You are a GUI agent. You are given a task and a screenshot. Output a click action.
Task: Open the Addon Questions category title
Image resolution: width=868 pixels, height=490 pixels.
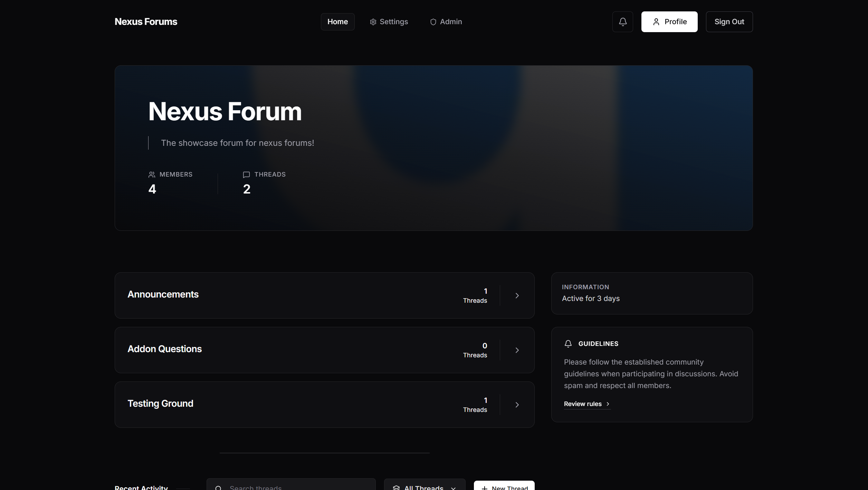click(x=164, y=349)
